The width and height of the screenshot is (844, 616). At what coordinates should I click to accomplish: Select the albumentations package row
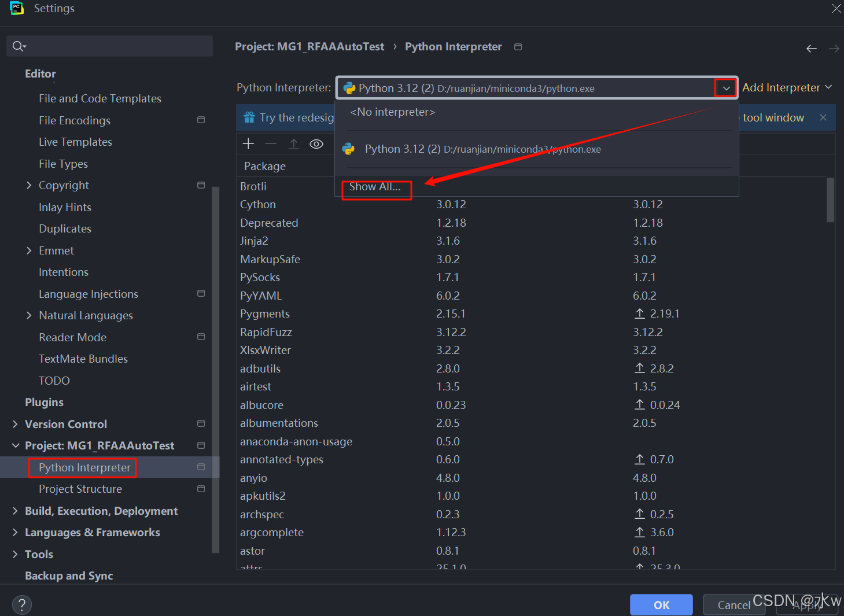coord(532,423)
